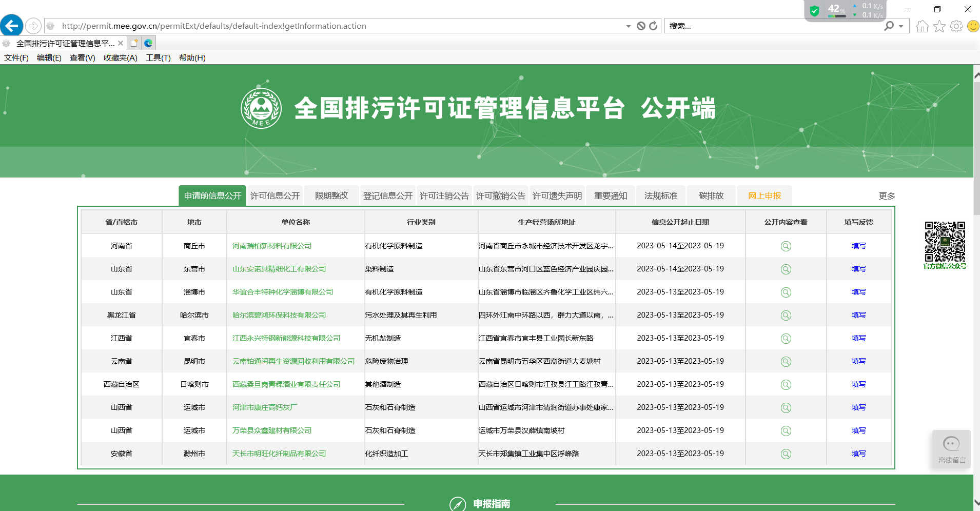This screenshot has height=511, width=980.
Task: Open 河南瑞柏新材料有限公司 company link
Action: [x=272, y=246]
